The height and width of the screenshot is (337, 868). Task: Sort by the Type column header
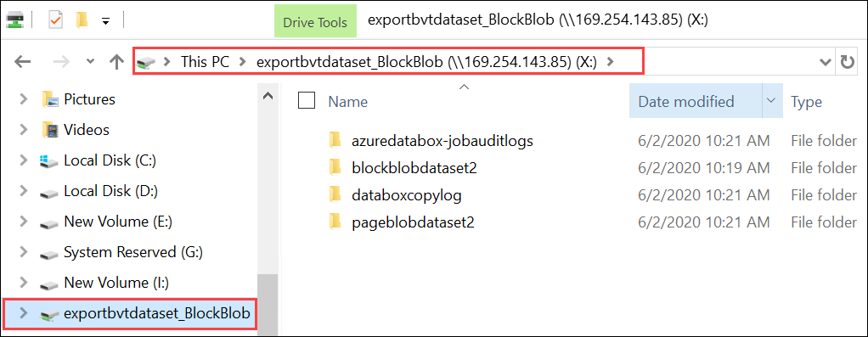[806, 102]
